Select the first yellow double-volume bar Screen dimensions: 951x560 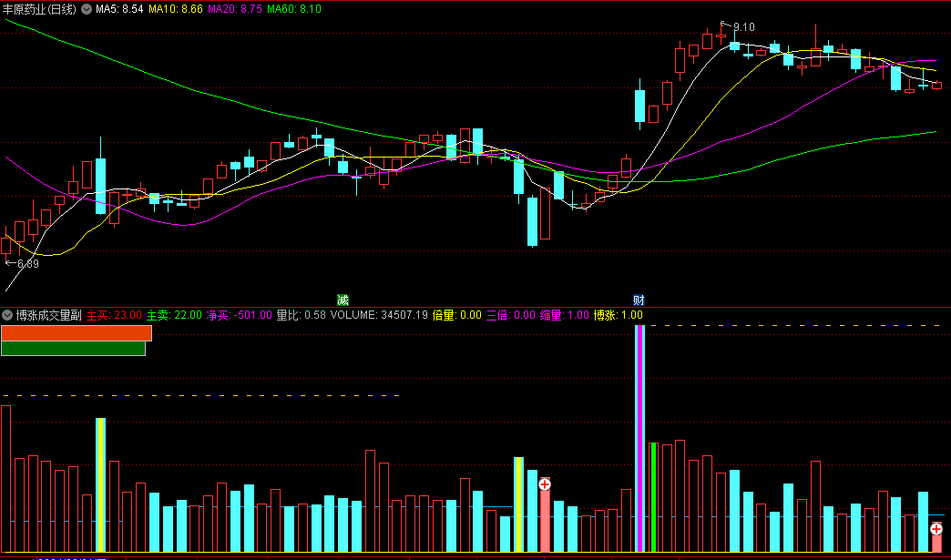(x=101, y=484)
